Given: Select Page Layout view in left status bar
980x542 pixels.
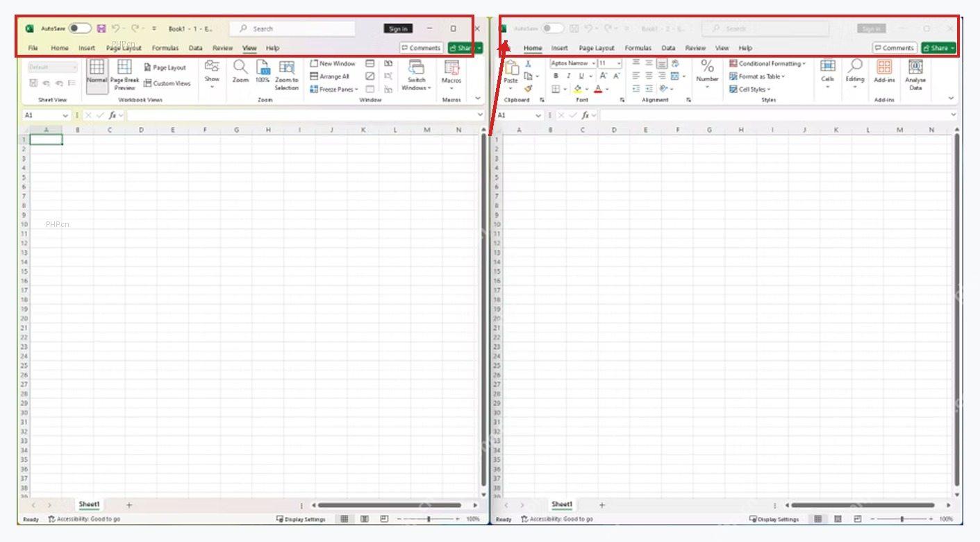Looking at the screenshot, I should tap(364, 519).
